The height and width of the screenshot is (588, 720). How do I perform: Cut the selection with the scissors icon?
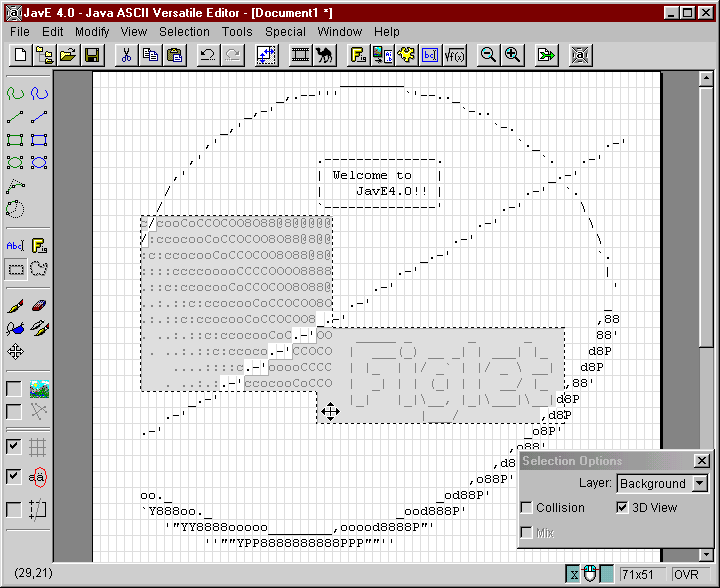126,55
